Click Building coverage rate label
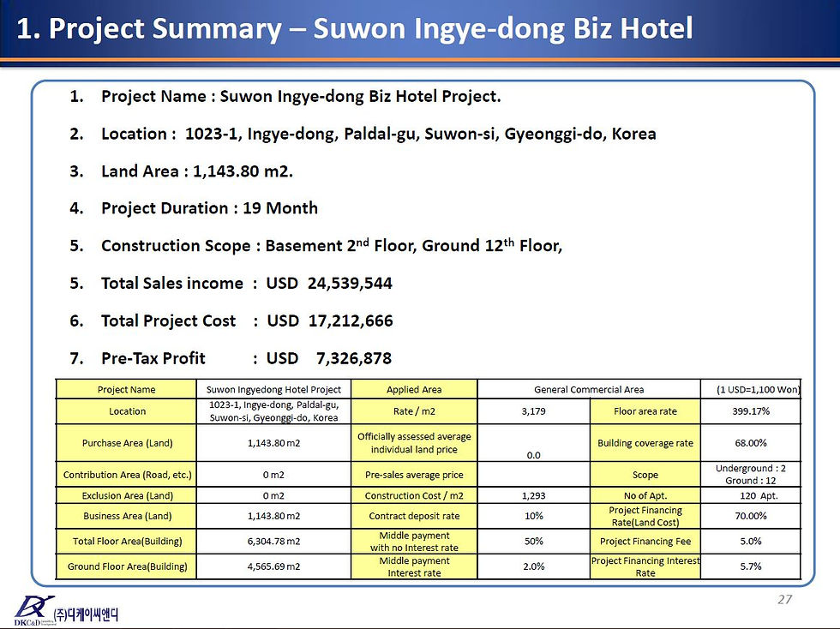840x629 pixels. pyautogui.click(x=645, y=443)
